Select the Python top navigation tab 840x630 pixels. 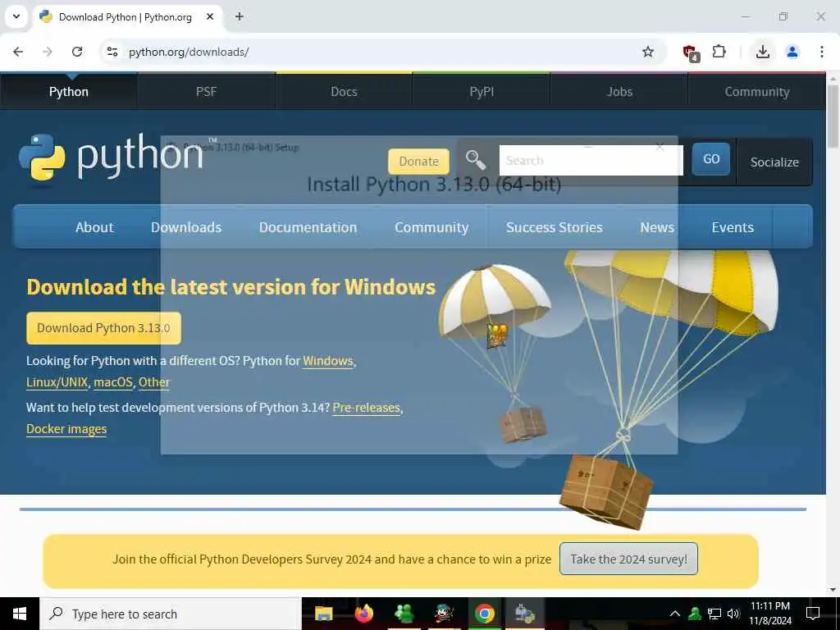pyautogui.click(x=69, y=92)
